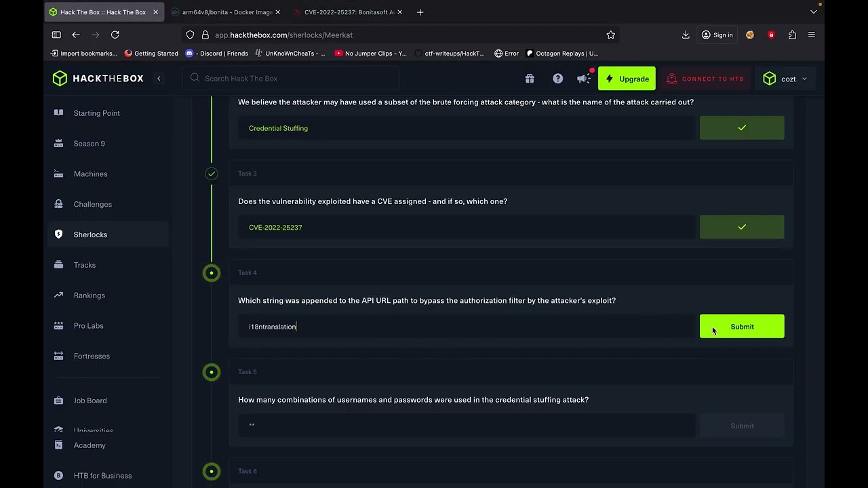Open Academy in the sidebar
Viewport: 868px width, 488px height.
(89, 445)
